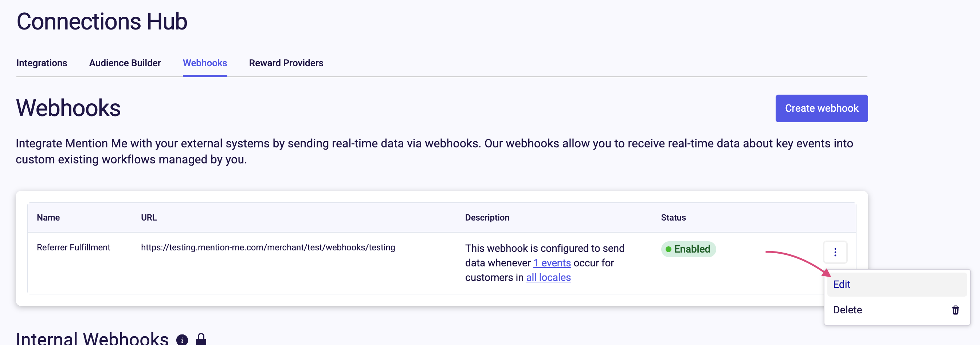Click the URL column header
The height and width of the screenshot is (345, 980).
click(149, 218)
